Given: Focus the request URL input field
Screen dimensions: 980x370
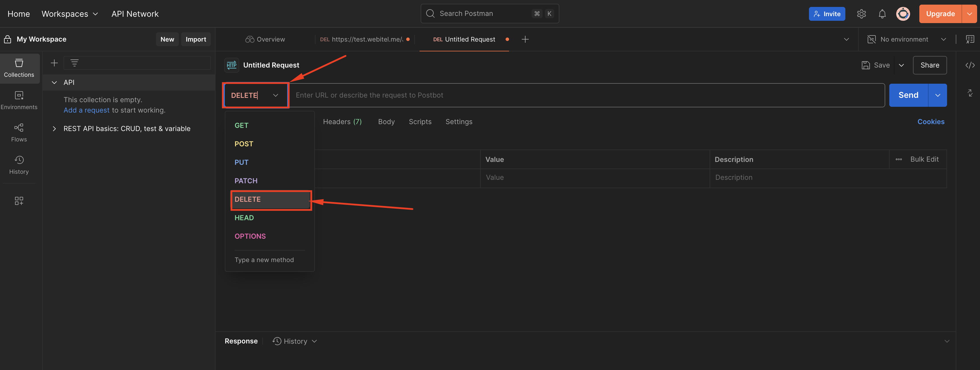Looking at the screenshot, I should tap(586, 95).
